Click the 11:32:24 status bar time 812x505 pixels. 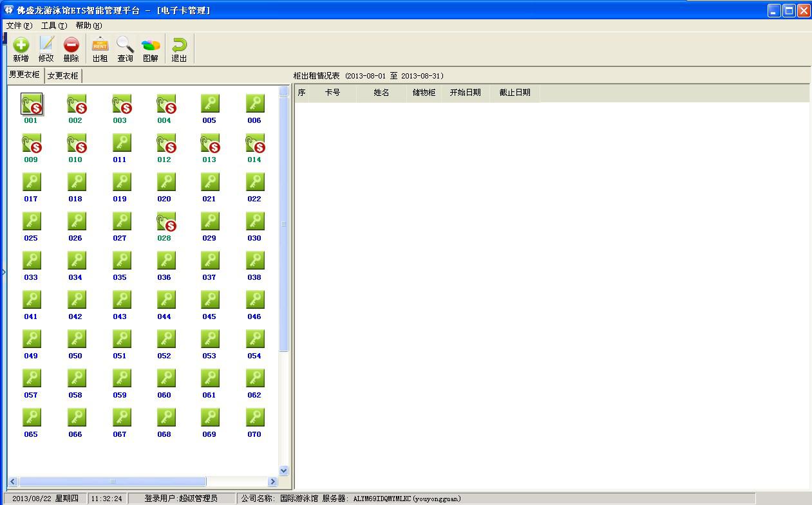[107, 499]
